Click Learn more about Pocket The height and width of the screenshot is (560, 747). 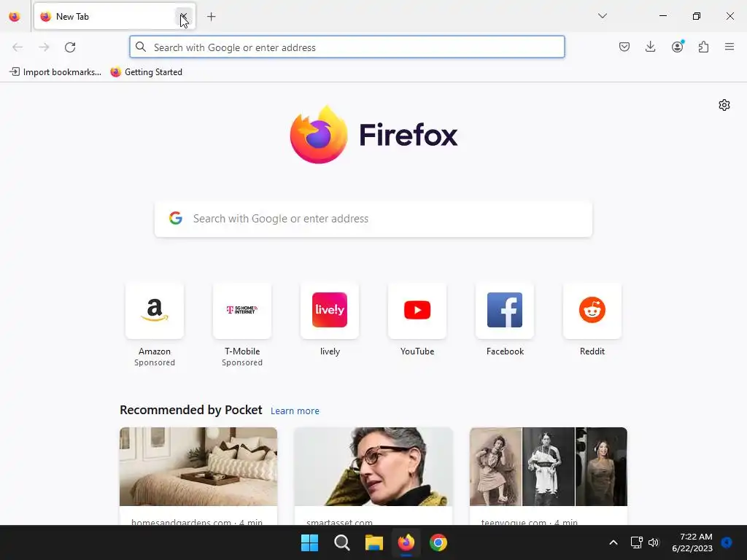[295, 411]
